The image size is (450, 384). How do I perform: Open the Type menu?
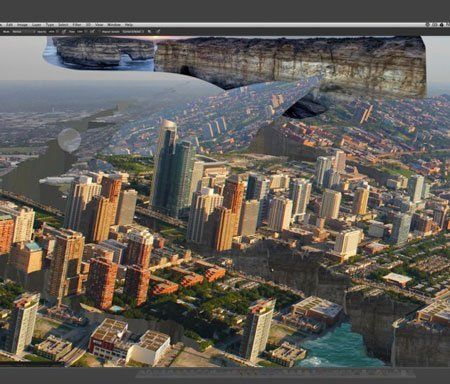coord(50,25)
